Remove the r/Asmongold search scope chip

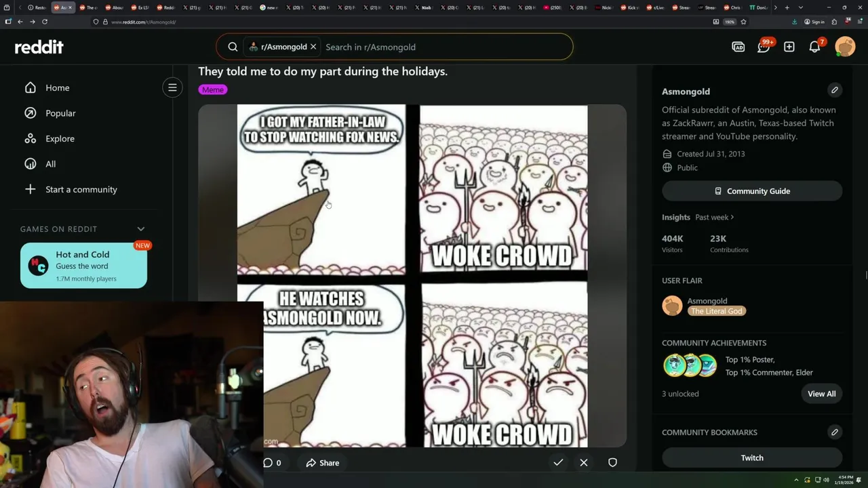pos(313,47)
